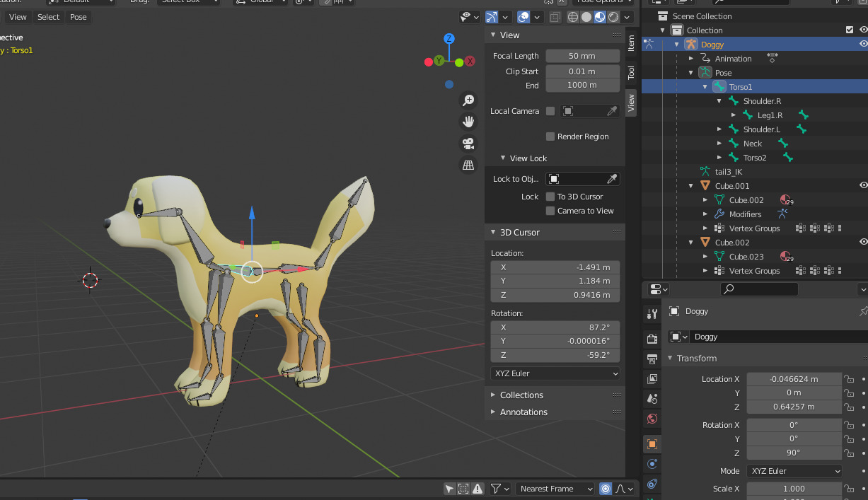Open the Pose menu in header
This screenshot has width=868, height=500.
(x=78, y=16)
